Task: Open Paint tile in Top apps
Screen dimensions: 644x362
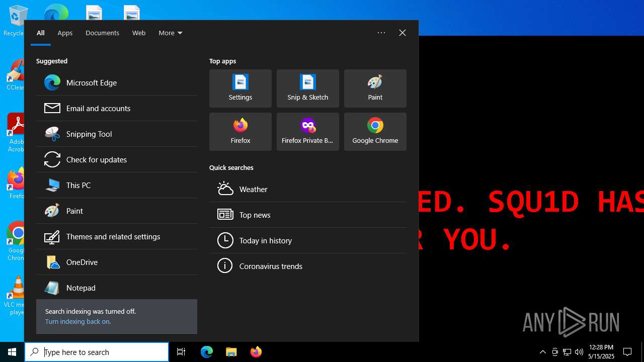Action: click(x=375, y=88)
